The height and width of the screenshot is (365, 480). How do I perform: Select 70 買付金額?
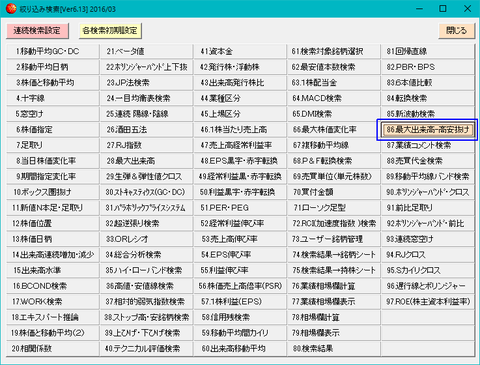pyautogui.click(x=334, y=192)
